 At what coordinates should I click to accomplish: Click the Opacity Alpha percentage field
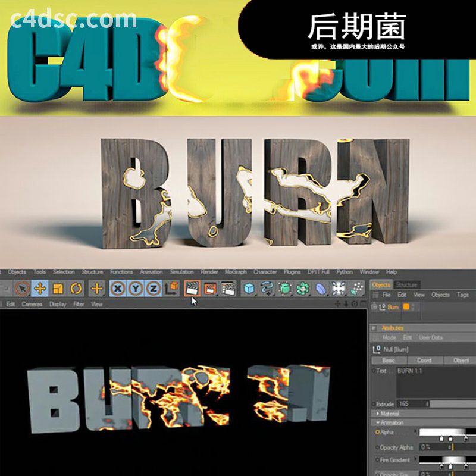[436, 447]
